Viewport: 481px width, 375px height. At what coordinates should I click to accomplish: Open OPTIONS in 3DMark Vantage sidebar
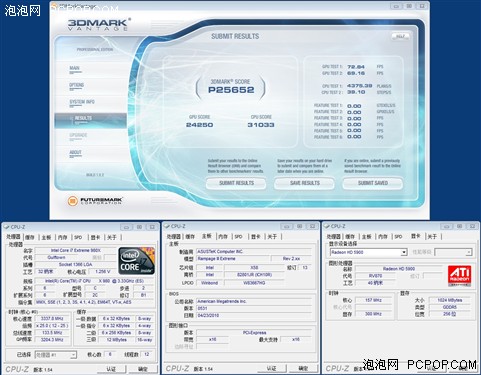pyautogui.click(x=76, y=85)
